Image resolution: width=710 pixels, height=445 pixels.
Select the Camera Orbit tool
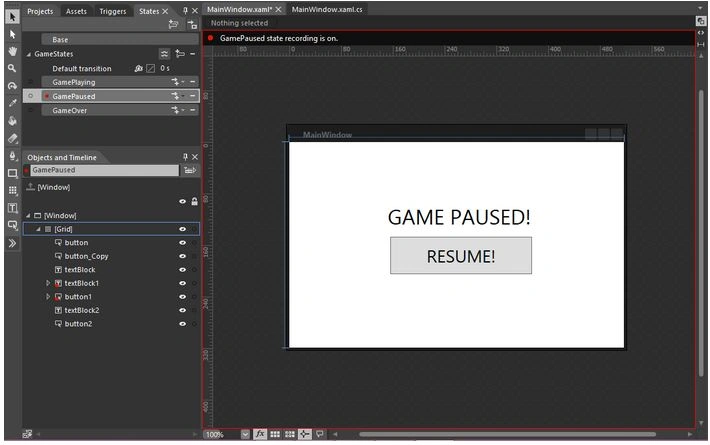pos(12,86)
